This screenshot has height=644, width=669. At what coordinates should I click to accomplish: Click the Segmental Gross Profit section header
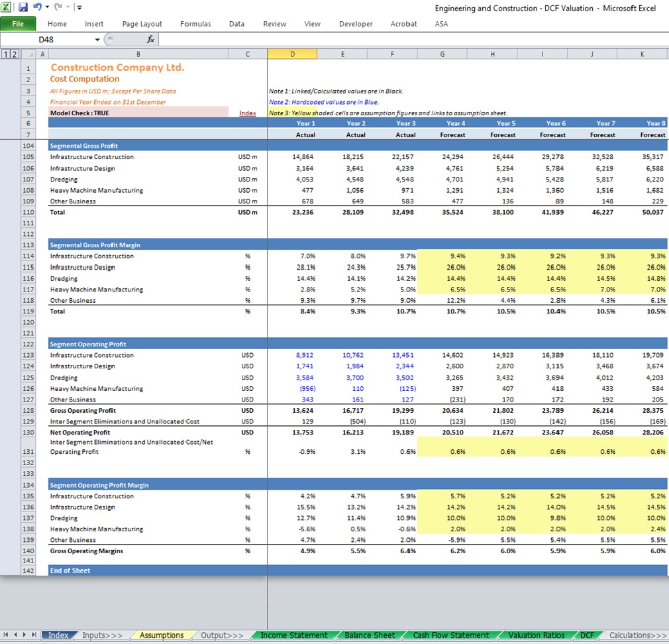(x=84, y=146)
